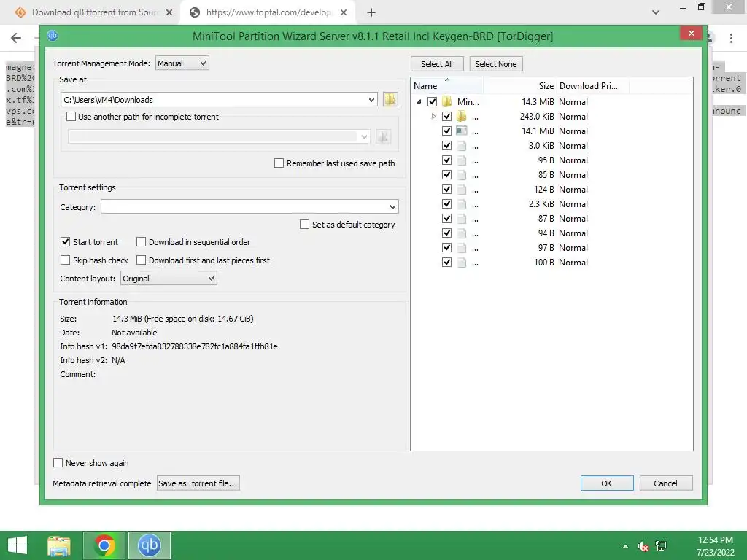
Task: Go back in the Chrome browser
Action: click(16, 38)
